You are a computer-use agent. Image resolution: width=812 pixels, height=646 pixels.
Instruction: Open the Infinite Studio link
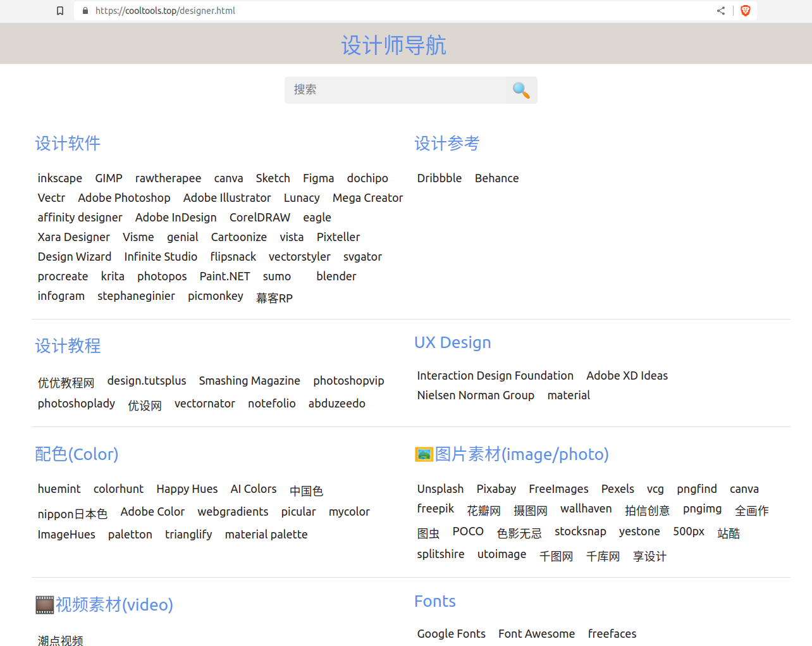[x=161, y=257]
